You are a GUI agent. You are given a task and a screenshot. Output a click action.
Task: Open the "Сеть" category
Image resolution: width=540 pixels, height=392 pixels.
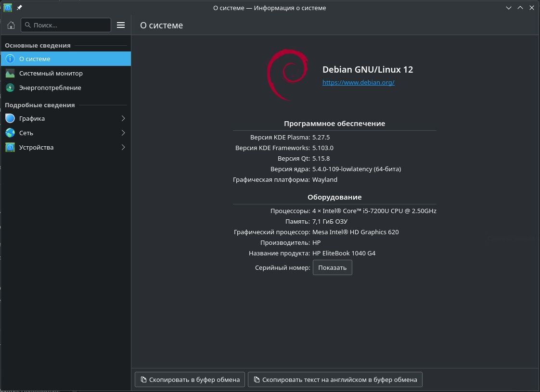[x=66, y=133]
